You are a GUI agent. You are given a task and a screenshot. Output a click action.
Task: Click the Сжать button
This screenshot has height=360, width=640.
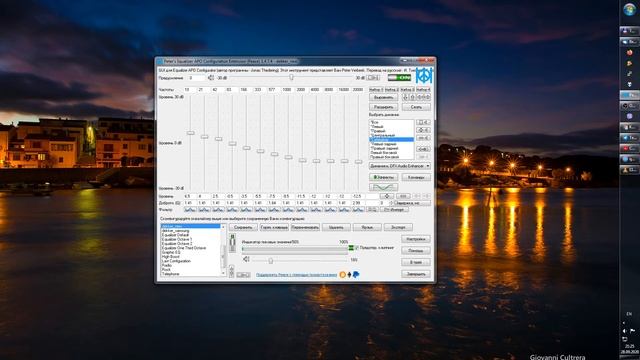(x=416, y=107)
